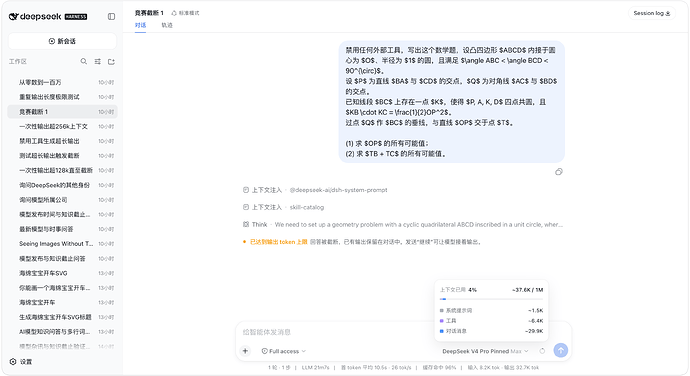The image size is (690, 376).
Task: Click the first 上下文注入 entry icon
Action: tap(246, 190)
